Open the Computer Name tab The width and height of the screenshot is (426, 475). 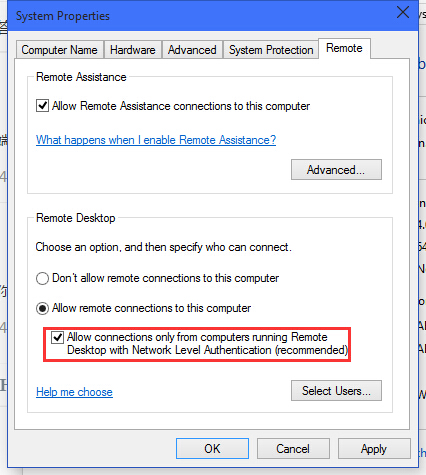(x=60, y=50)
